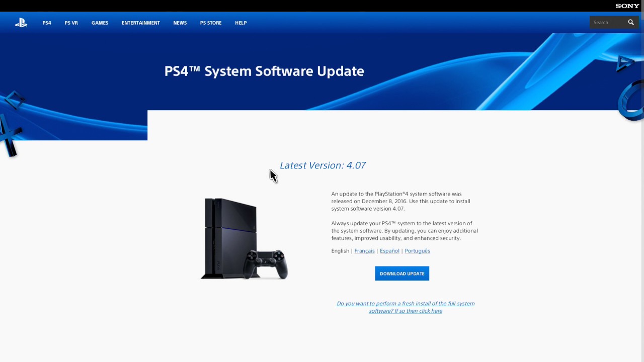Screen dimensions: 644x362
Task: Click the 'Always update your PS4™ system' paragraph
Action: [405, 231]
